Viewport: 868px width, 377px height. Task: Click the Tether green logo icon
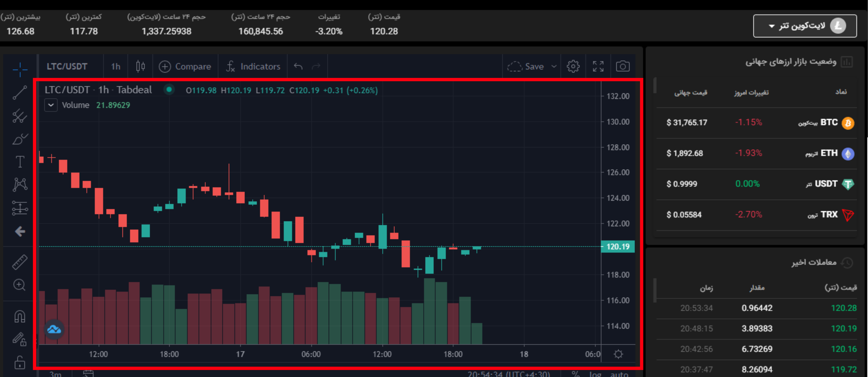tap(848, 184)
